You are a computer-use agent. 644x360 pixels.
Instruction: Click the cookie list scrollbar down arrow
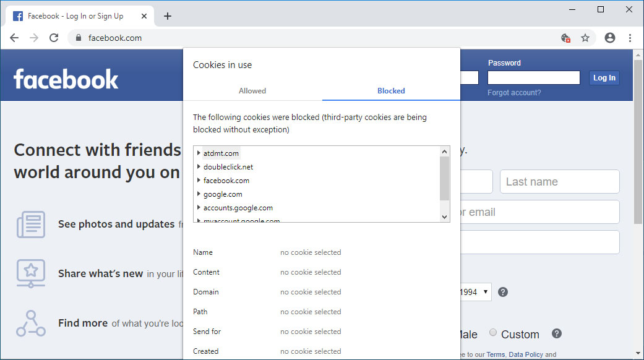(x=444, y=216)
